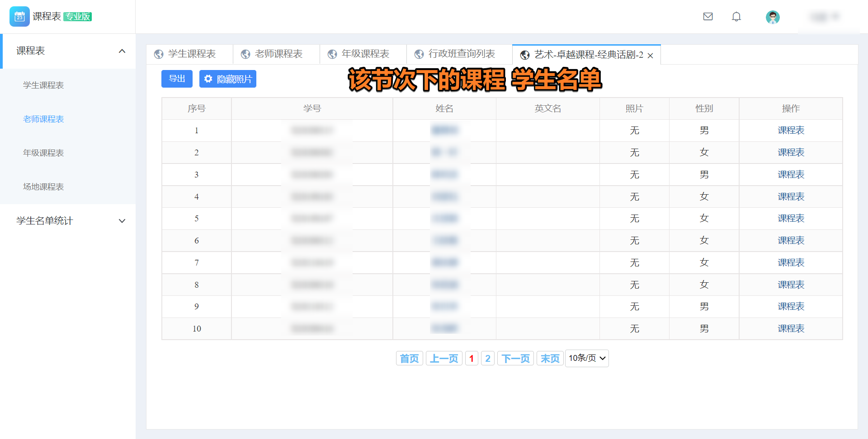Click the globe icon on 学生课程表 tab

pyautogui.click(x=159, y=54)
